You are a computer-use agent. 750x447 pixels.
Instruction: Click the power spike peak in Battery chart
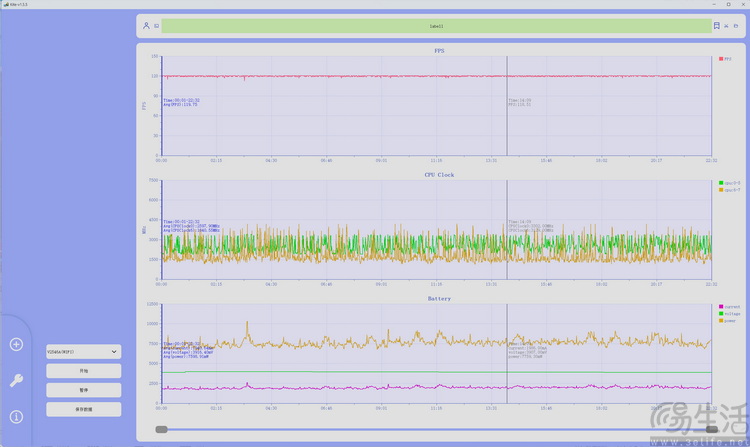[247, 323]
